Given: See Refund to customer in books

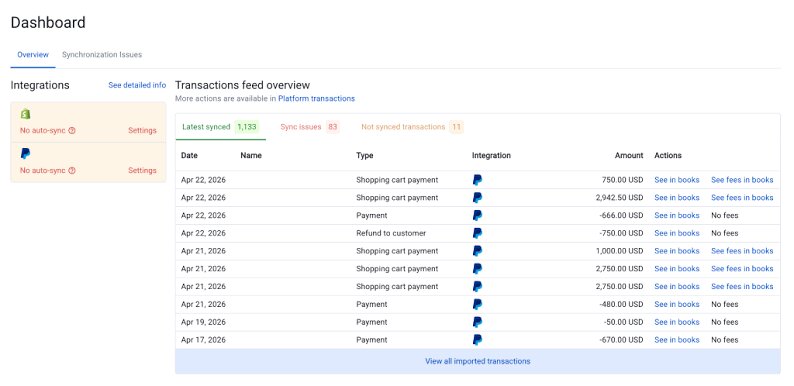Looking at the screenshot, I should 677,233.
